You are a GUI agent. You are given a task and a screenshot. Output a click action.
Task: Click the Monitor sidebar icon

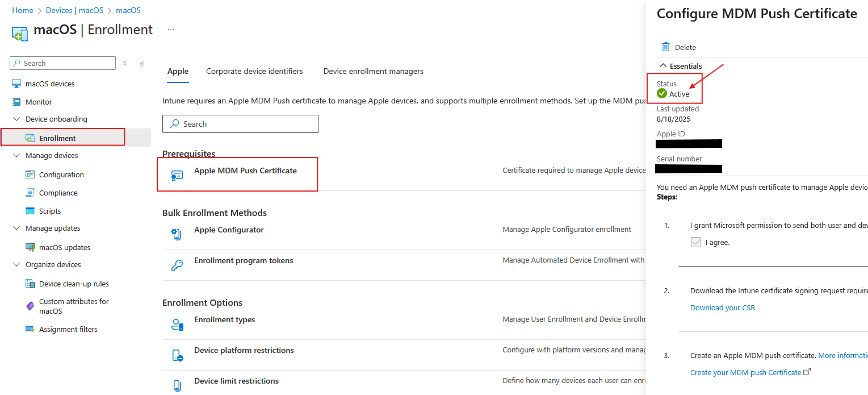click(15, 102)
